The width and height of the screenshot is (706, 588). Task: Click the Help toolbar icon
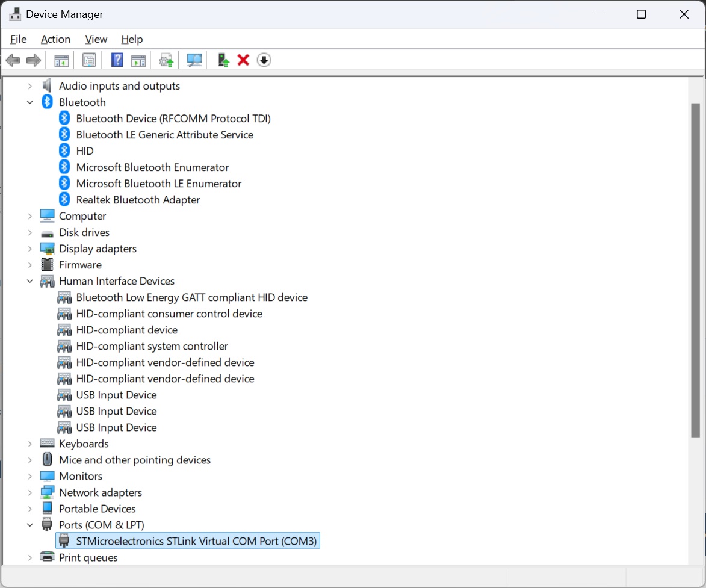pos(117,60)
